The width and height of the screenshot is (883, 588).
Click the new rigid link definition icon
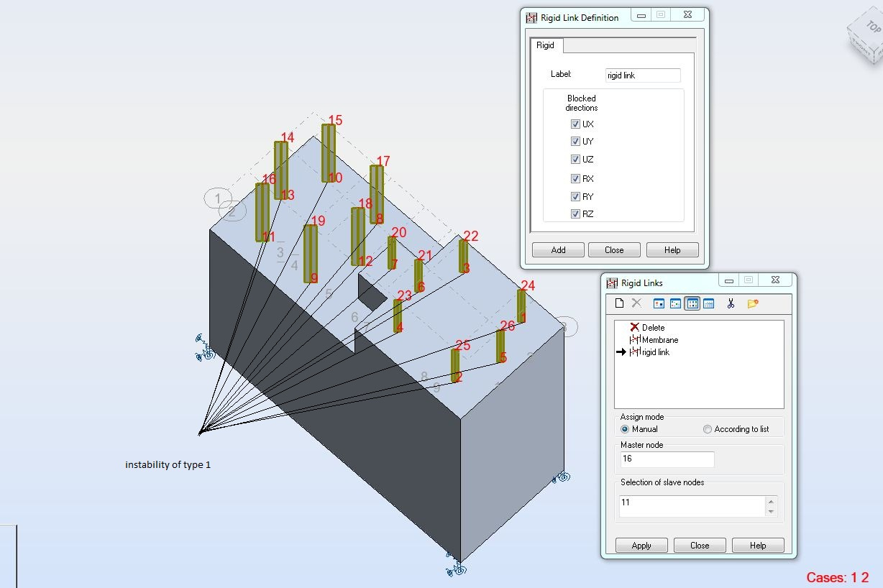(x=620, y=303)
